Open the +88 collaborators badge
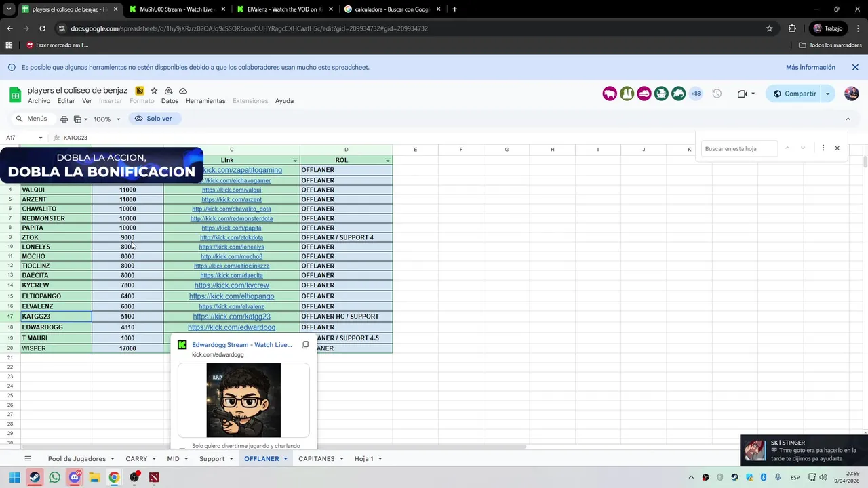This screenshot has width=868, height=488. coord(696,94)
